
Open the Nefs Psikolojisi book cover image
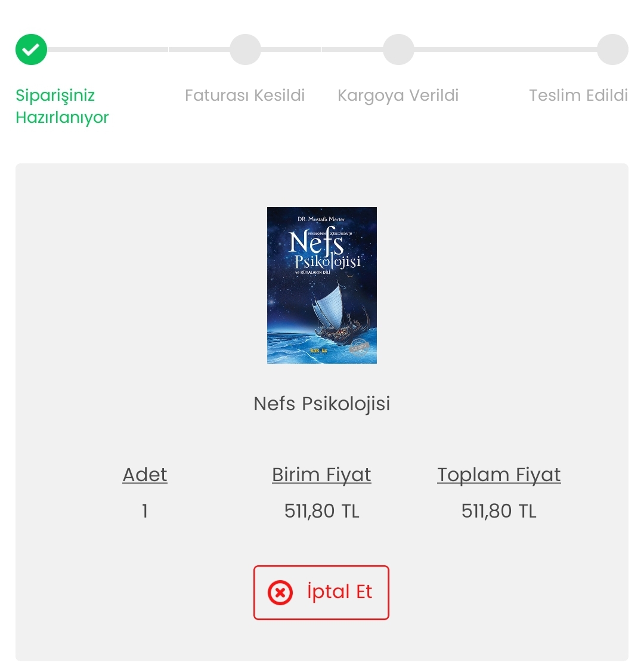point(321,285)
